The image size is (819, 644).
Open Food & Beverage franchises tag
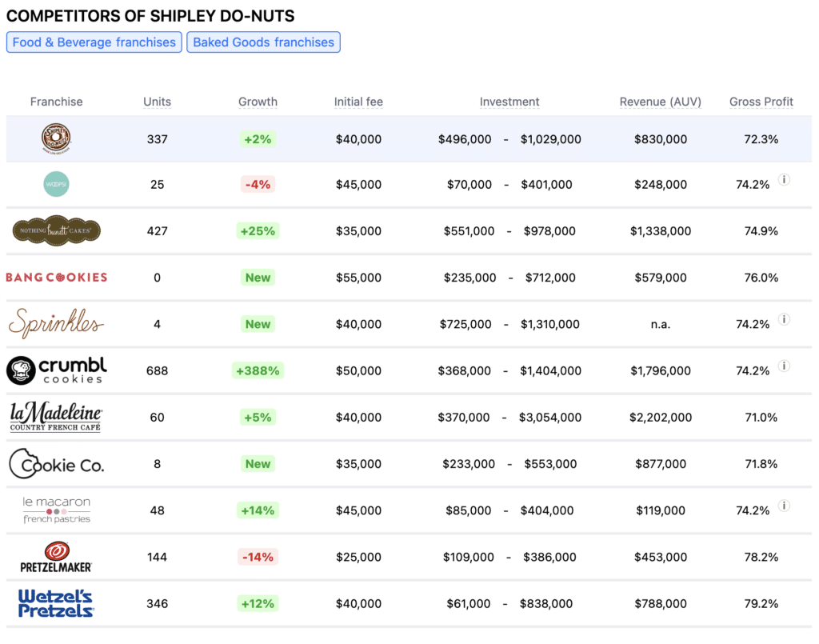click(94, 42)
